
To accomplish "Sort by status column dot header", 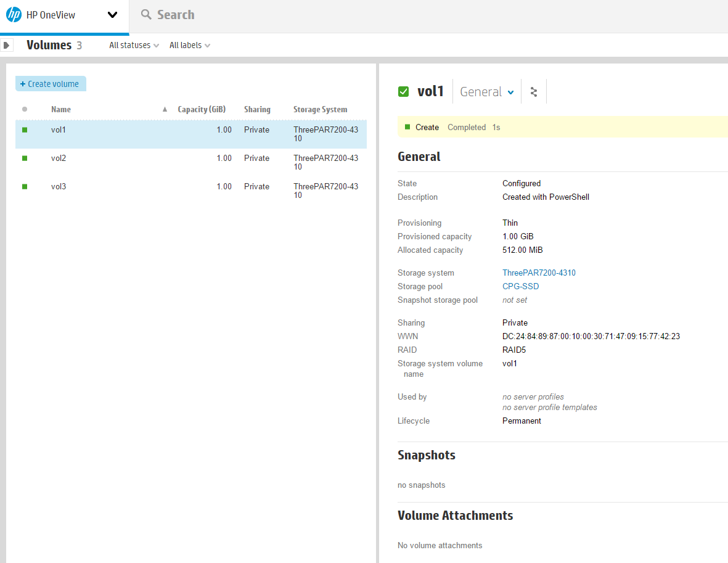I will coord(25,109).
